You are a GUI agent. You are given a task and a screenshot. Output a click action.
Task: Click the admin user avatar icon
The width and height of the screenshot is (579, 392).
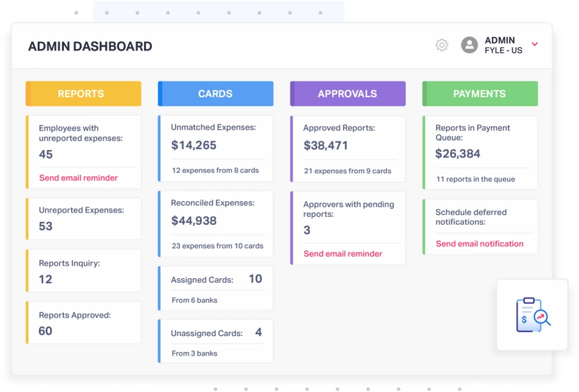coord(469,45)
